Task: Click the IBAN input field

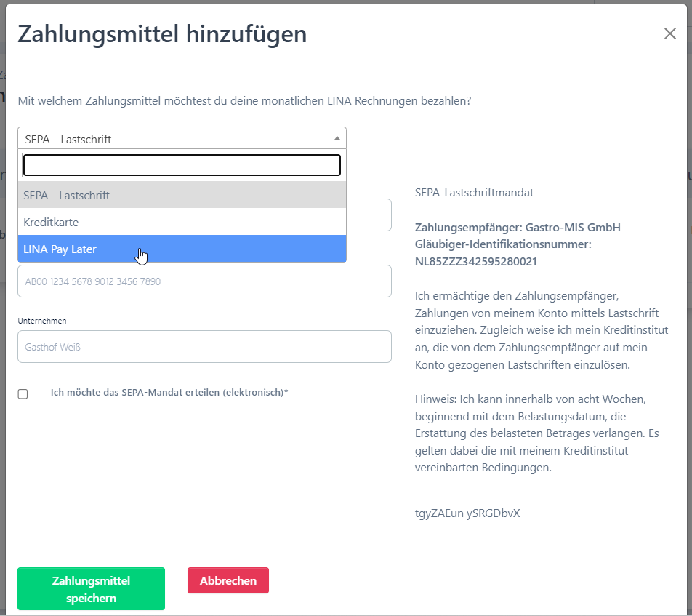Action: tap(204, 281)
